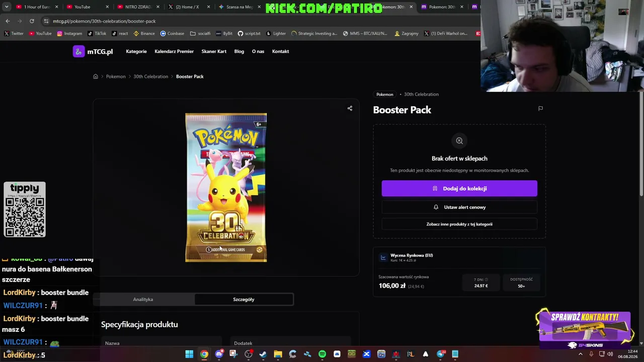Open the Coinbase bookmark
Image resolution: width=644 pixels, height=362 pixels.
pos(172,34)
